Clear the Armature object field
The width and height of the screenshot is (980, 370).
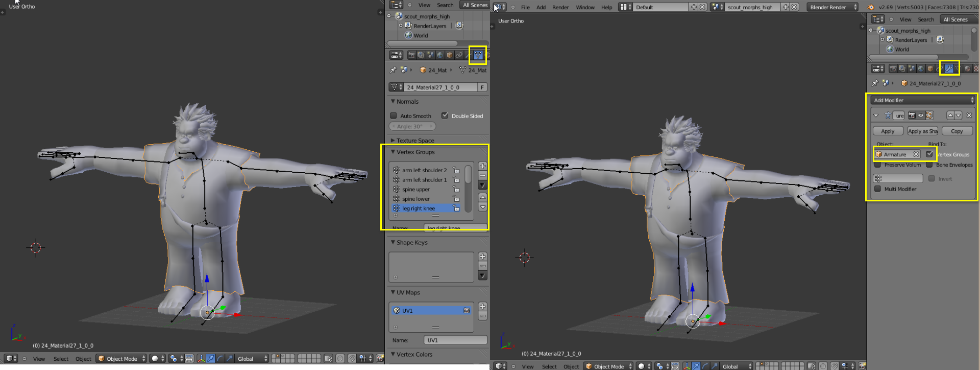tap(916, 154)
